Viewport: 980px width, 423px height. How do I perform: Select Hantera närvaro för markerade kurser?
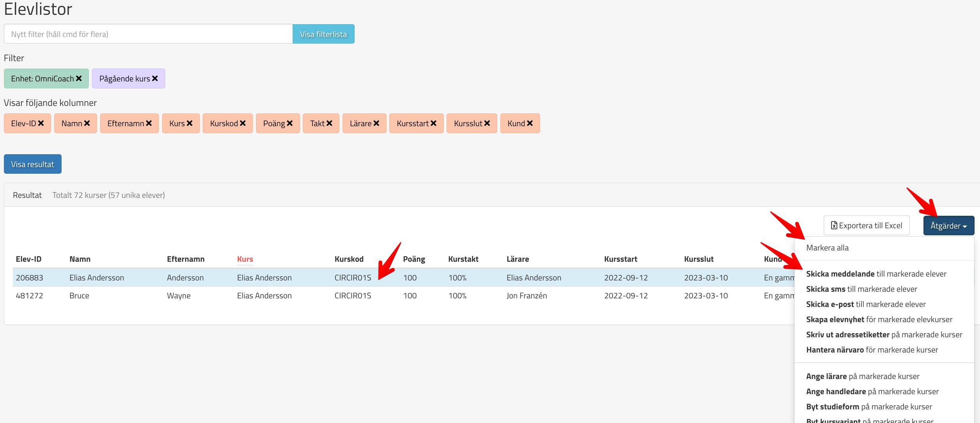pos(872,350)
